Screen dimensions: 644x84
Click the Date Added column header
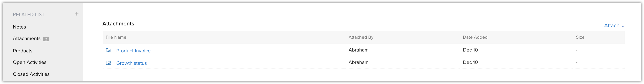[x=475, y=37]
